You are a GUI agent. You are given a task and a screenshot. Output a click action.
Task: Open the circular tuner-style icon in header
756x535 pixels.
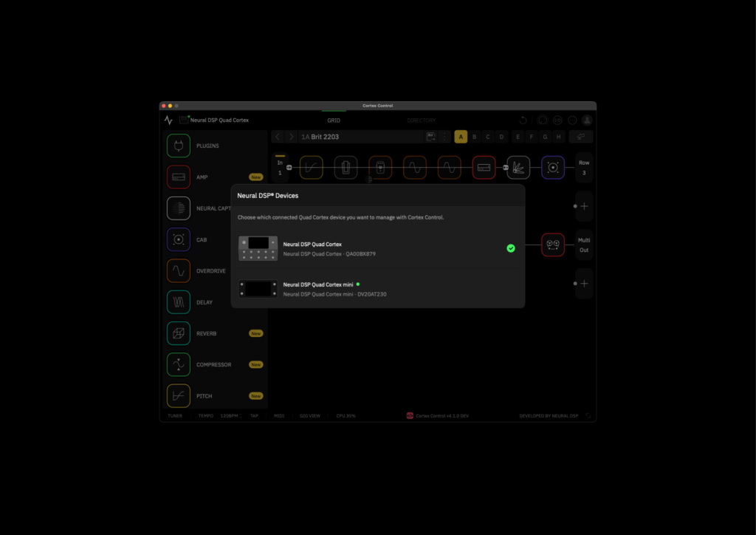click(543, 120)
